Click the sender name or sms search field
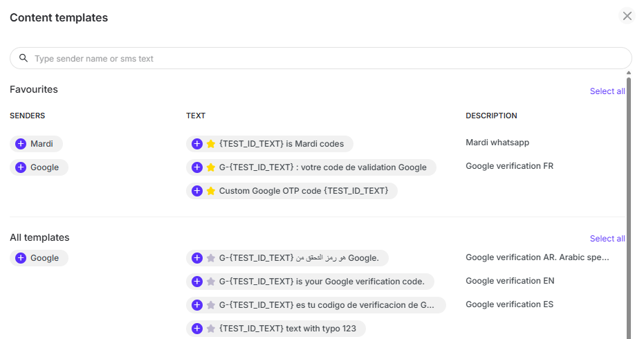This screenshot has height=339, width=644. [x=325, y=59]
